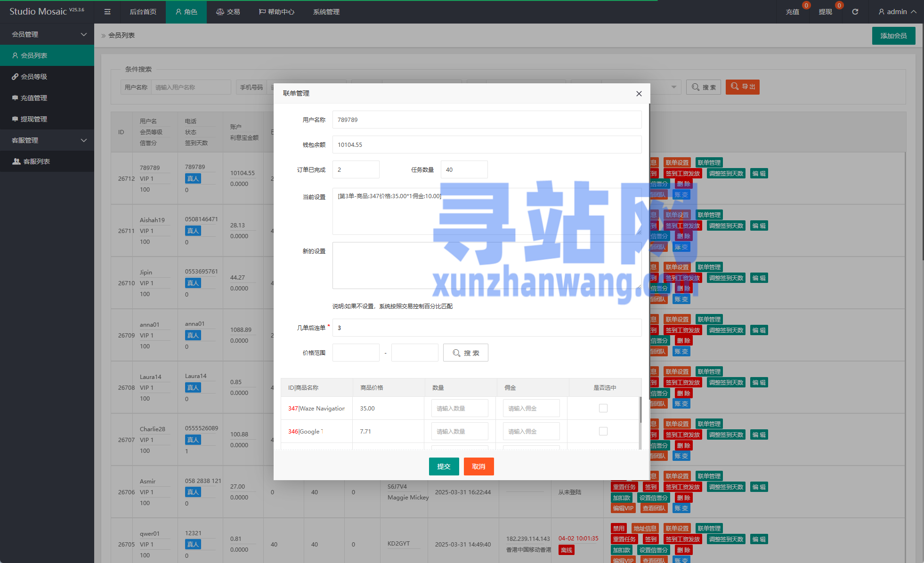Collapse the 会员管理 sidebar section

coord(47,34)
